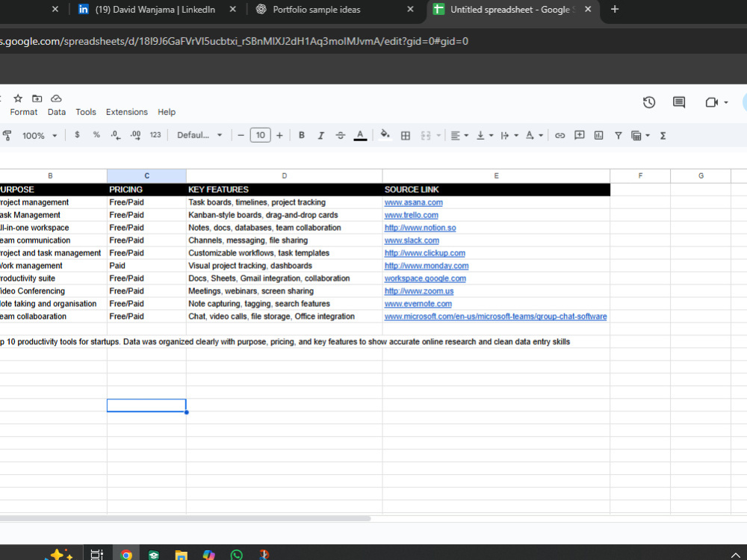Open font family Default dropdown
This screenshot has width=747, height=560.
click(199, 135)
